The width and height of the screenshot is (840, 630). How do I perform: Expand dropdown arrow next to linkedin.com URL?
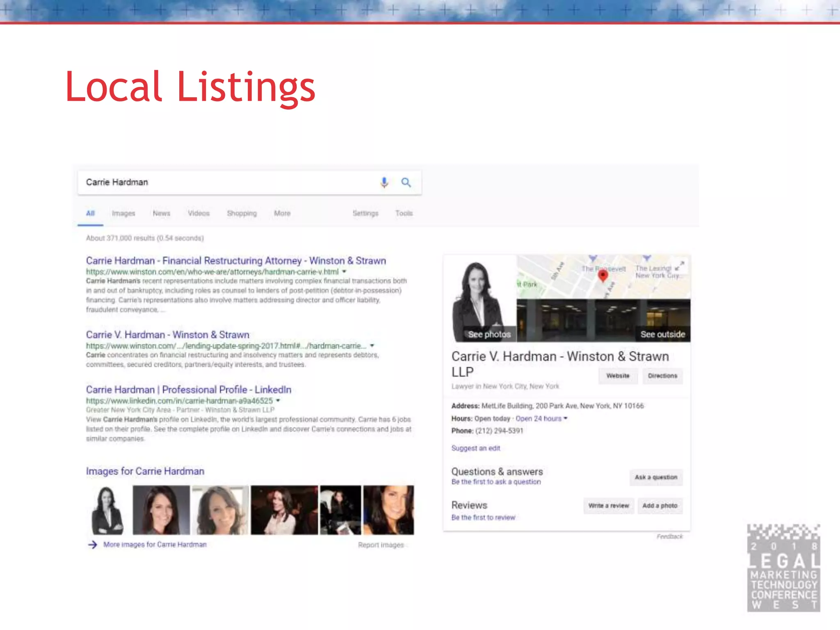pos(278,401)
